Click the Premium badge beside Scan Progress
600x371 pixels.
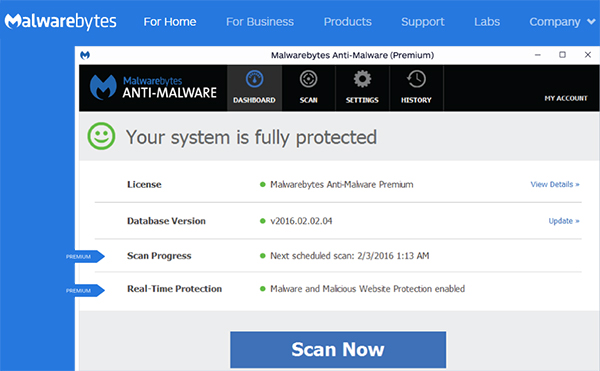coord(85,256)
